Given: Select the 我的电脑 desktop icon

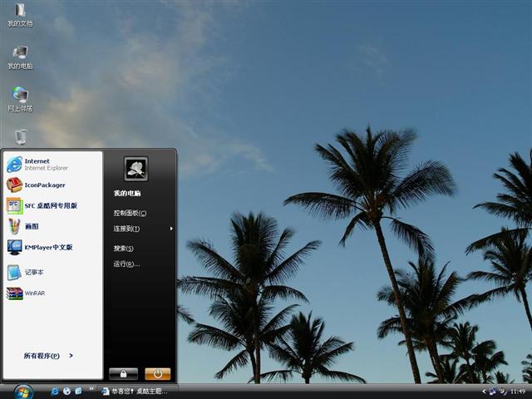Looking at the screenshot, I should 20,57.
